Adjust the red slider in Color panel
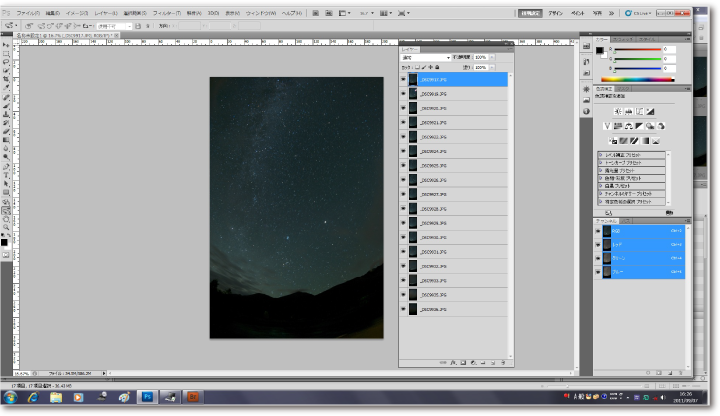The width and height of the screenshot is (720, 416). coord(640,49)
